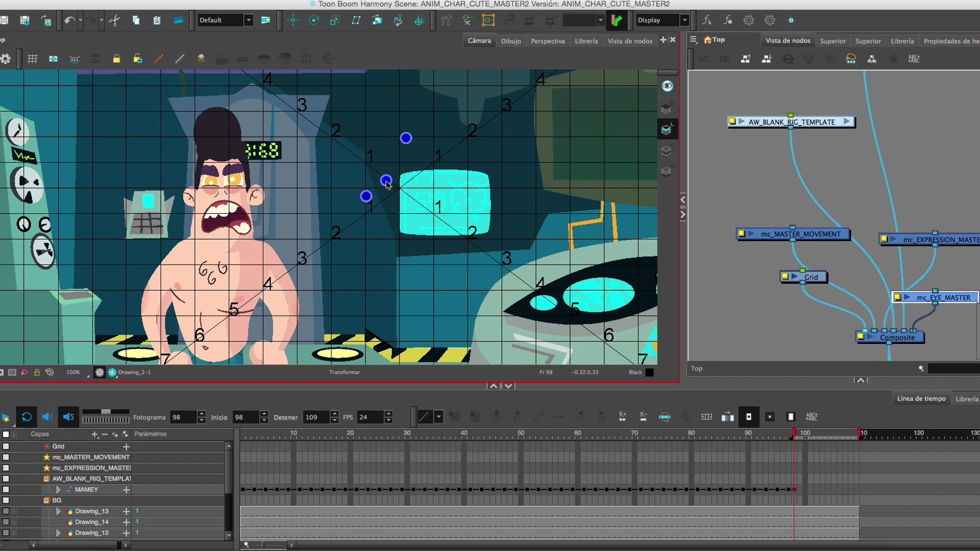
Task: Click the Render View eye icon
Action: point(667,86)
